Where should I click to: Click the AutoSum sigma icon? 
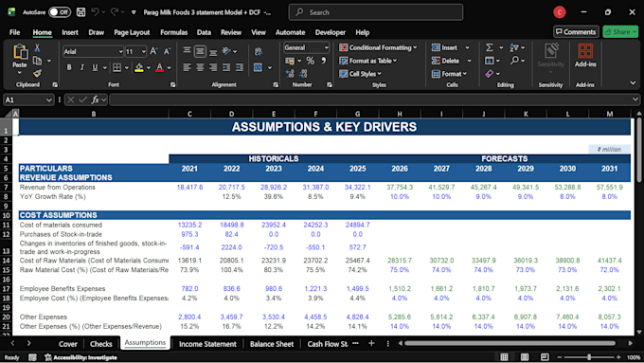(490, 47)
